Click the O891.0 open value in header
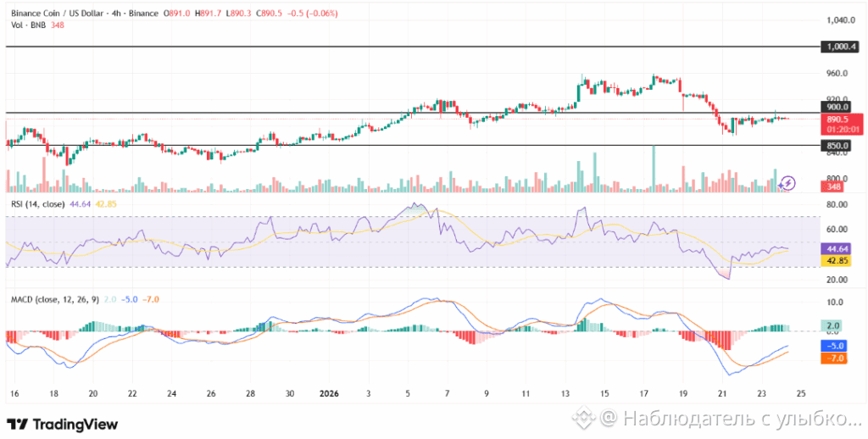Image resolution: width=868 pixels, height=439 pixels. pos(178,14)
